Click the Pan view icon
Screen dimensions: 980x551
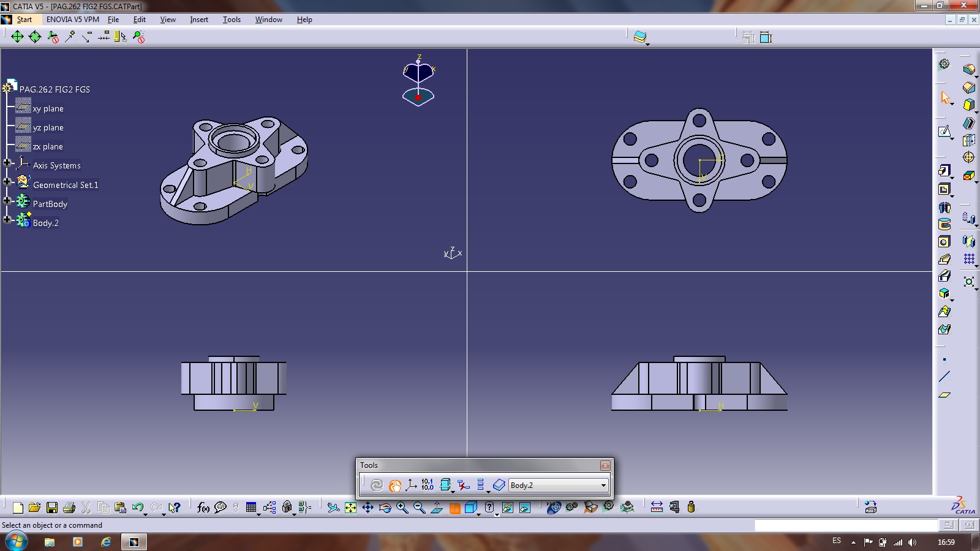[367, 507]
